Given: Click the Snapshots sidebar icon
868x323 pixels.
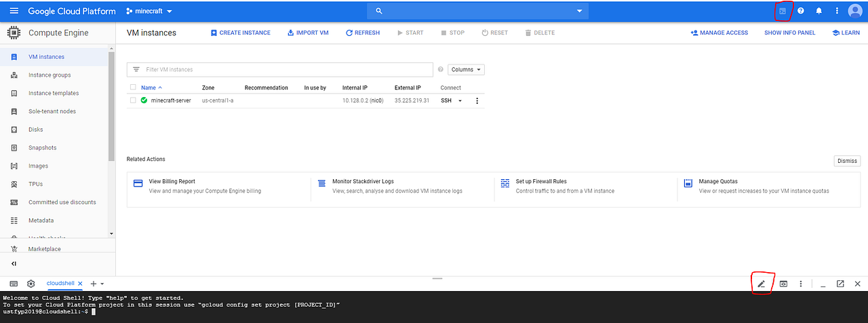Looking at the screenshot, I should [14, 148].
